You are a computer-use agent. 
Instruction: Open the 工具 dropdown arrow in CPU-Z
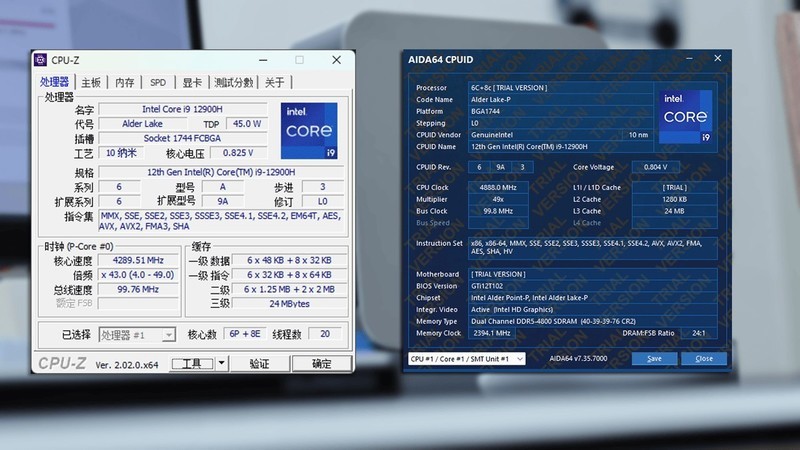tap(221, 363)
